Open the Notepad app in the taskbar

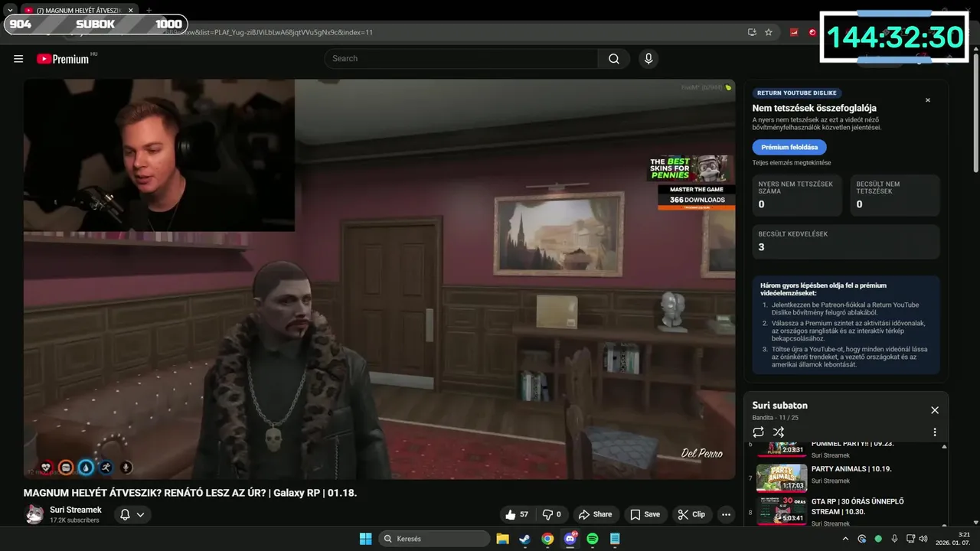(615, 539)
